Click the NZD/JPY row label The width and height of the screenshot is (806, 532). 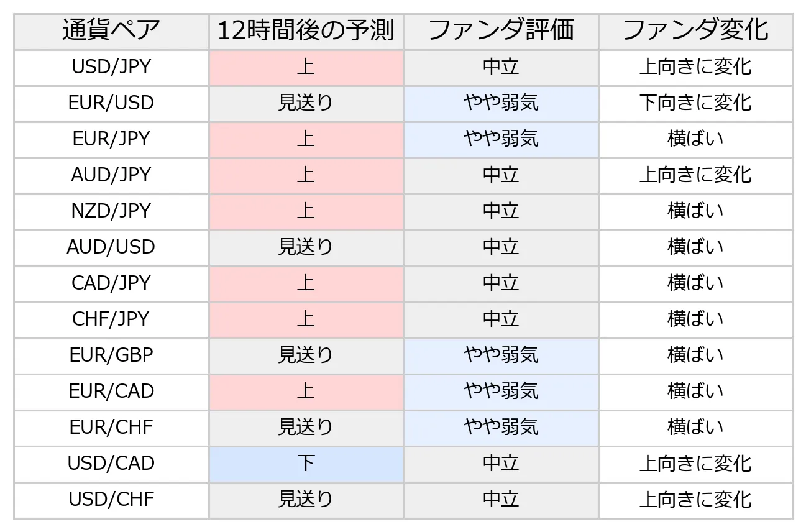coord(111,212)
